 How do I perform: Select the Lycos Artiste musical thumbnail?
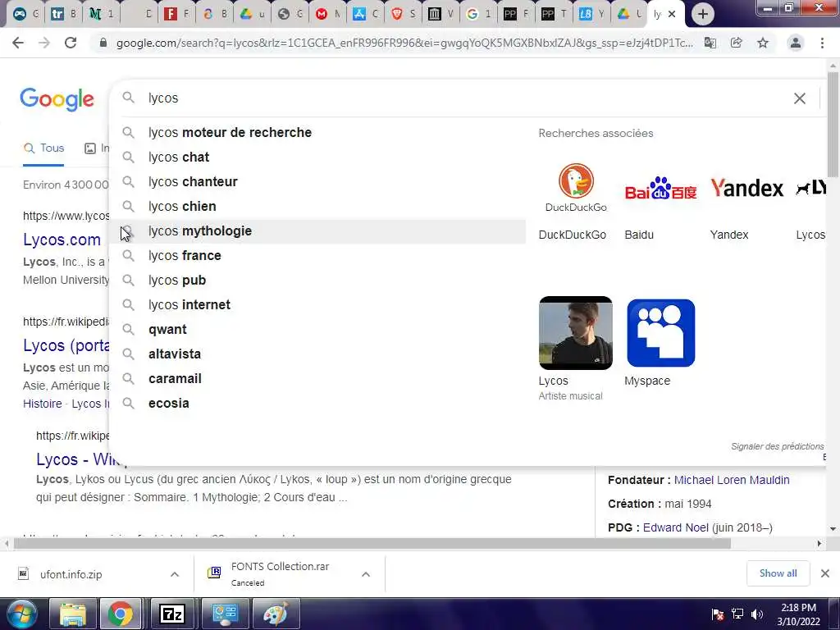(575, 333)
